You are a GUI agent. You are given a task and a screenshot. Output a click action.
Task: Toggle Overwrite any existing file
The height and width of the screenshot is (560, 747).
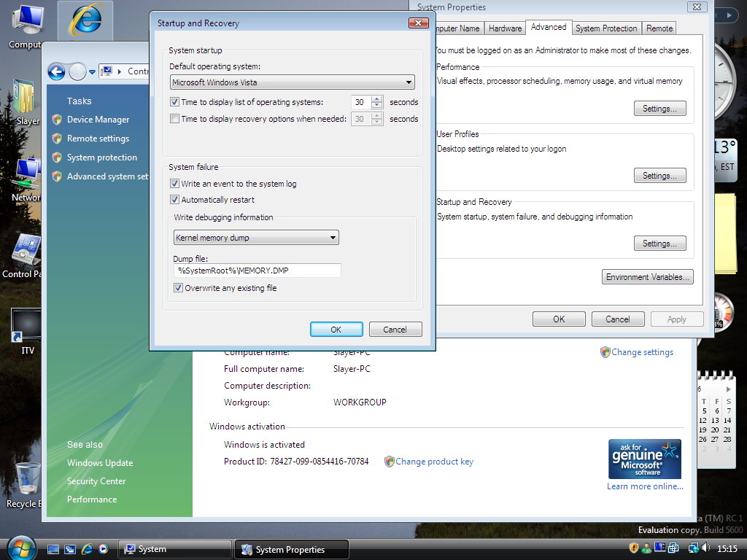(x=178, y=287)
